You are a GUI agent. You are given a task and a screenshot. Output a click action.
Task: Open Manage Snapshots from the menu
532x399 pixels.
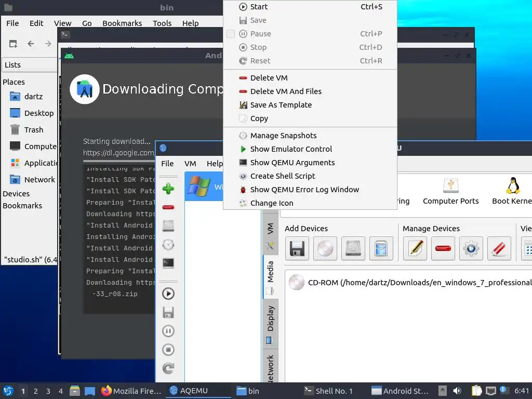coord(310,136)
